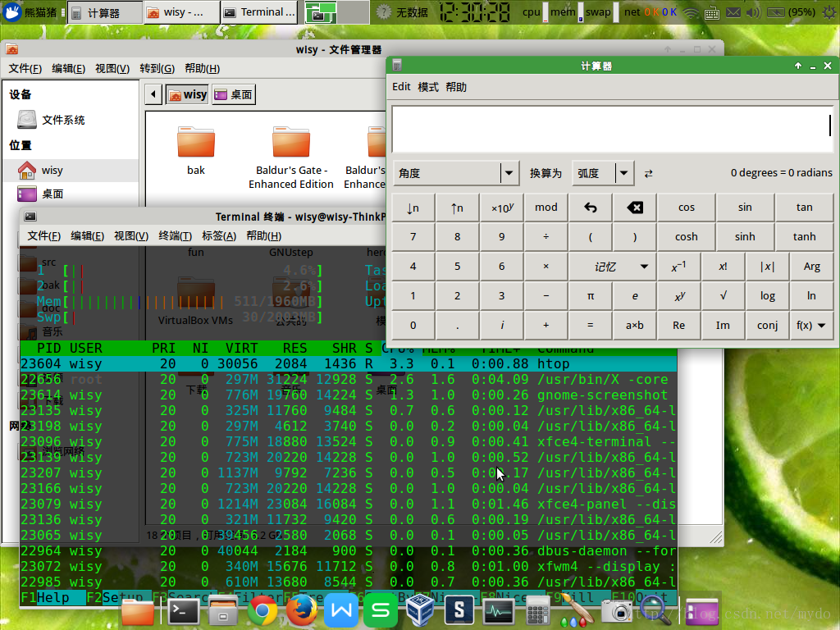Open the calculator 帮助 menu
The width and height of the screenshot is (840, 630).
456,87
